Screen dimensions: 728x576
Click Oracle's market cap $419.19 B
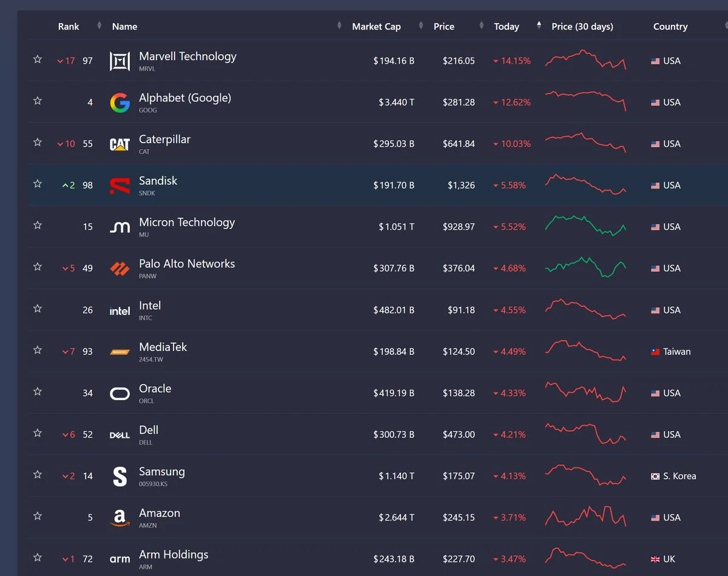click(x=394, y=393)
